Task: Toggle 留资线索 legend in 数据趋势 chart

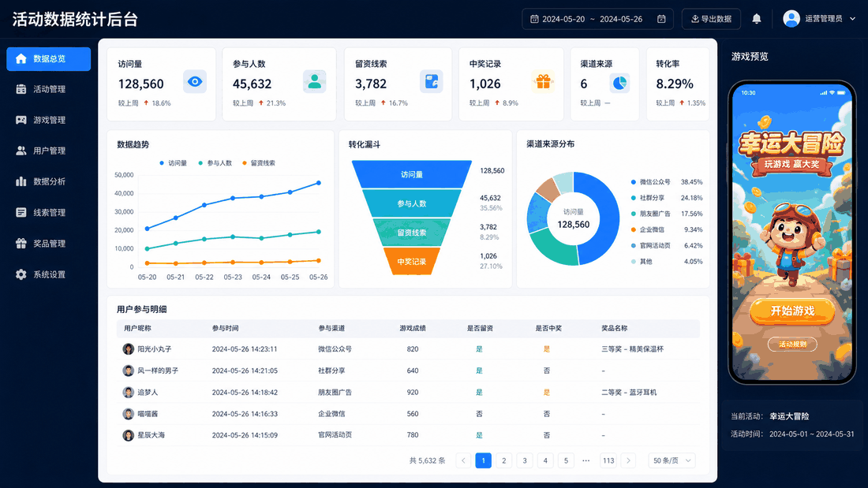Action: [259, 163]
